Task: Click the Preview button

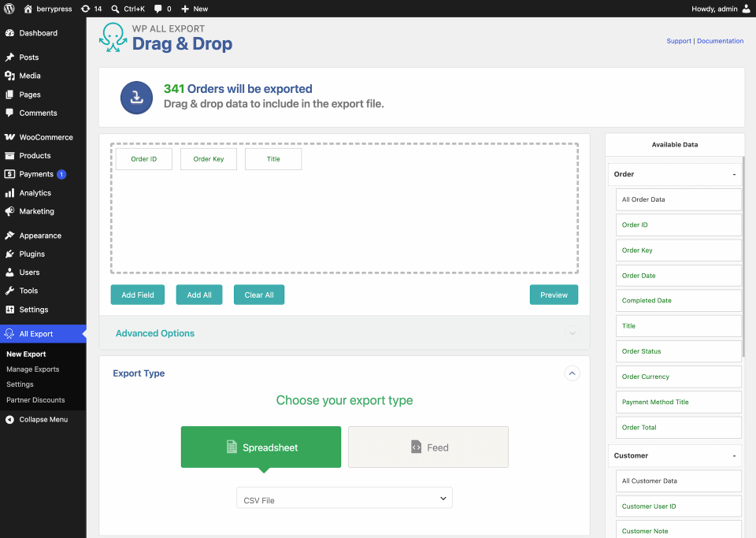Action: coord(554,295)
